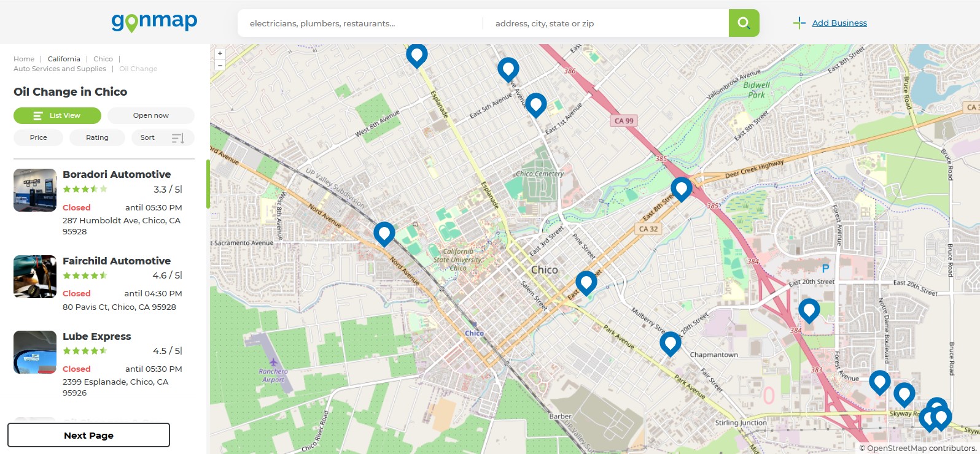Go to the Next Page

coord(88,435)
